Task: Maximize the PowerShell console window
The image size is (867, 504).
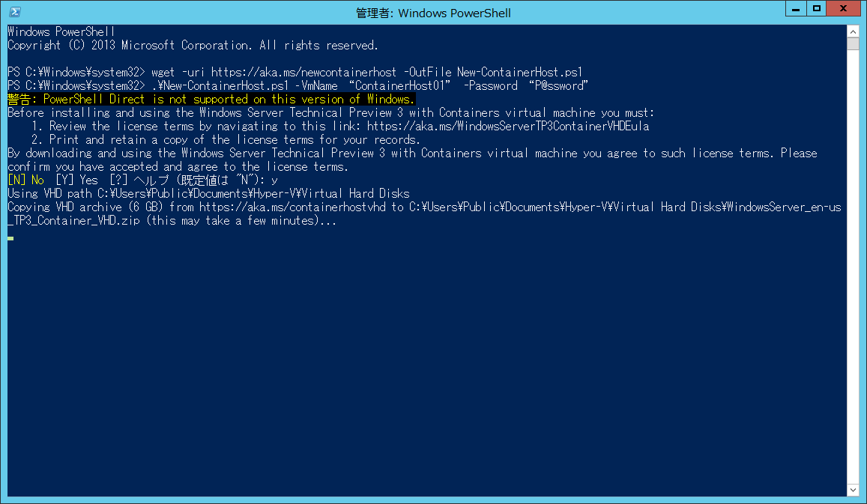Action: point(817,8)
